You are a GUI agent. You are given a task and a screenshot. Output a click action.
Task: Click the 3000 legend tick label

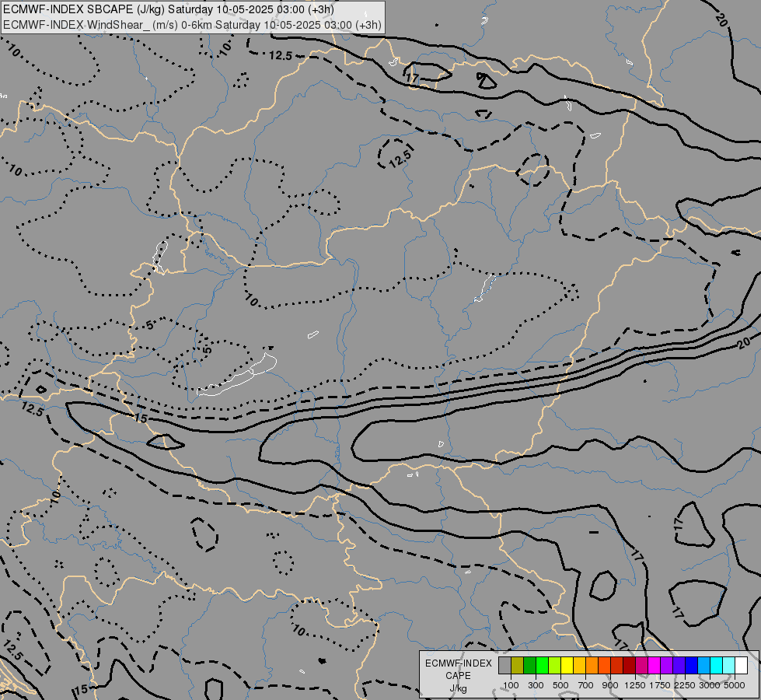tap(710, 685)
